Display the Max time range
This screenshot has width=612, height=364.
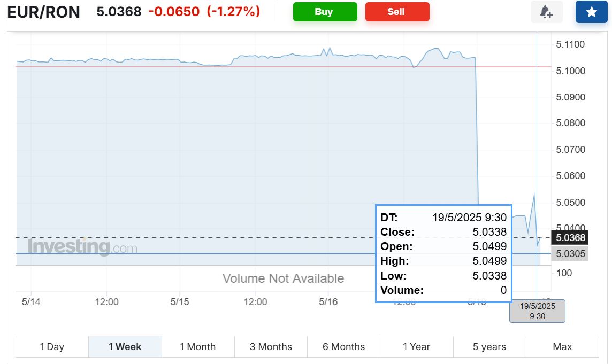pos(562,347)
